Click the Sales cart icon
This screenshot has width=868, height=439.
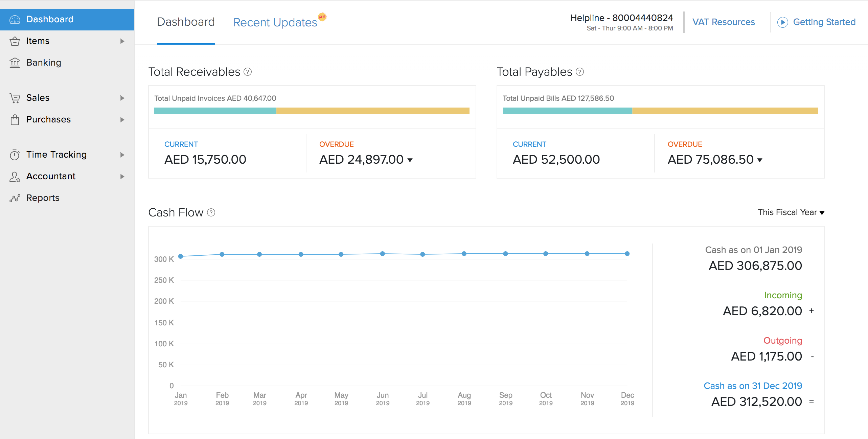[15, 98]
